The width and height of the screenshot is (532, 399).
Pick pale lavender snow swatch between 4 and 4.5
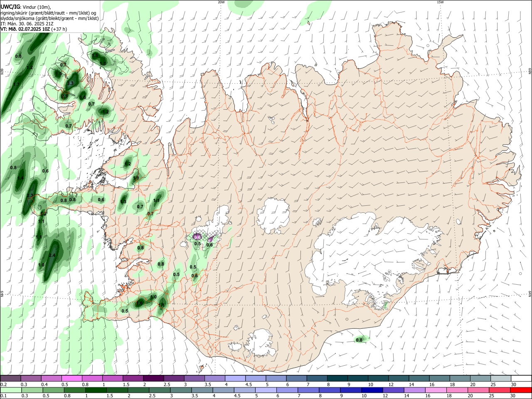(x=235, y=379)
